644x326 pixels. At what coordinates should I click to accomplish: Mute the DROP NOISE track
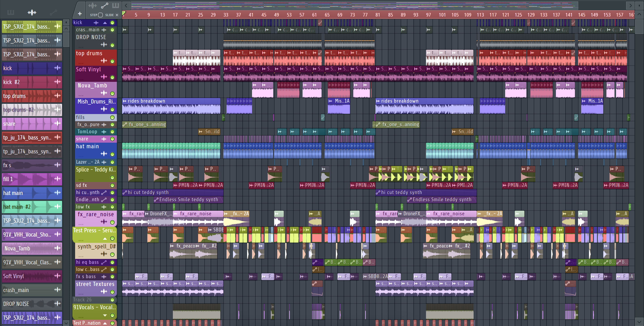(112, 45)
